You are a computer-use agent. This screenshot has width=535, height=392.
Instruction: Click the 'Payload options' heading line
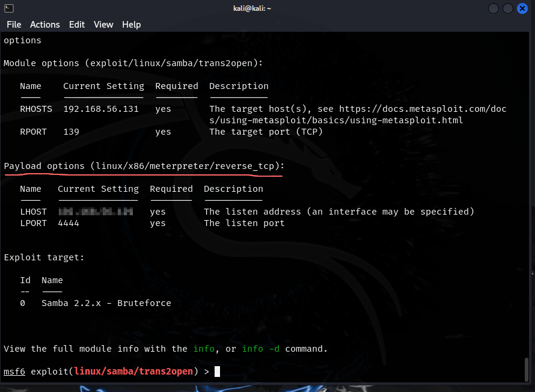(144, 166)
